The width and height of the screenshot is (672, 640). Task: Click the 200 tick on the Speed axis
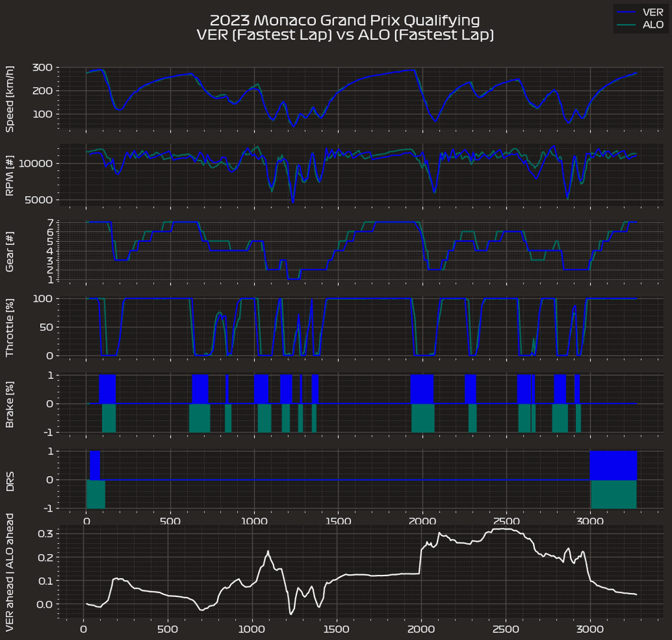point(42,91)
